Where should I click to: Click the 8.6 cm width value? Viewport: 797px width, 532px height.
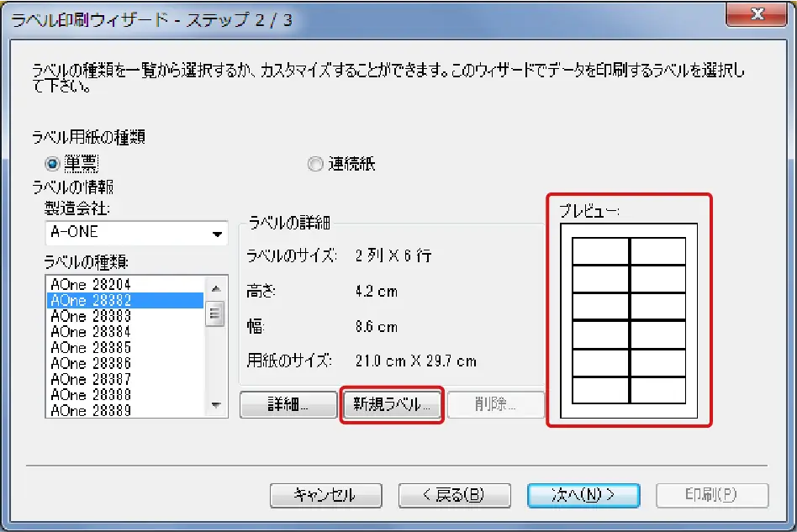point(376,326)
